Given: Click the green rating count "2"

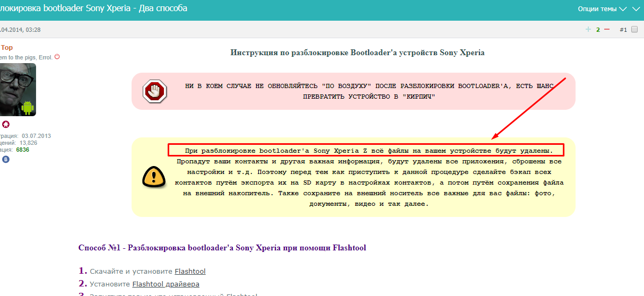Looking at the screenshot, I should point(598,30).
